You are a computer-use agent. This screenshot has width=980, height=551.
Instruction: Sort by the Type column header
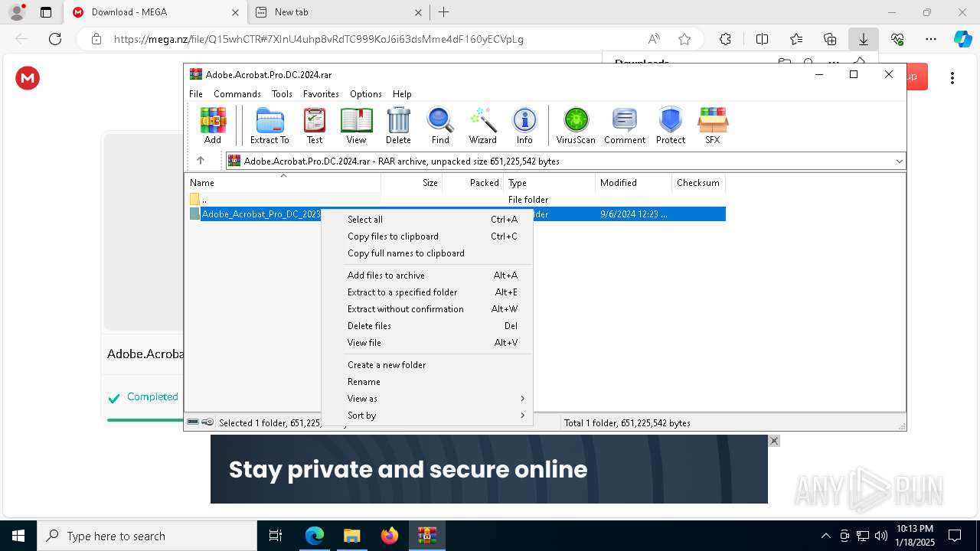pyautogui.click(x=550, y=183)
